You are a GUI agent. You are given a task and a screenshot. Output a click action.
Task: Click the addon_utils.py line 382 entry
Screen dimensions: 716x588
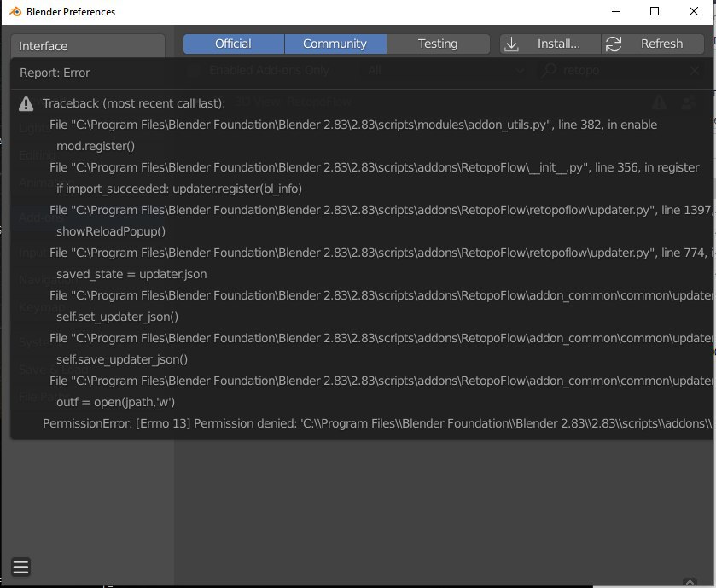[x=353, y=125]
